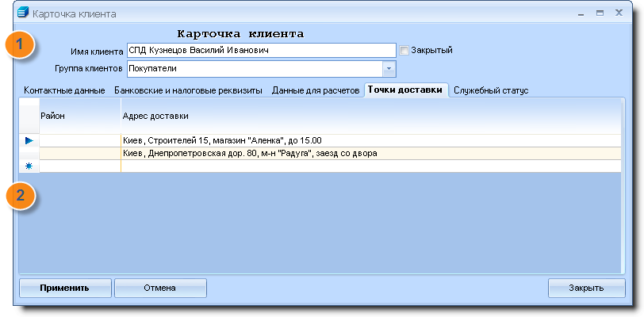
Task: Select the Служебный статус tab
Action: pyautogui.click(x=491, y=90)
